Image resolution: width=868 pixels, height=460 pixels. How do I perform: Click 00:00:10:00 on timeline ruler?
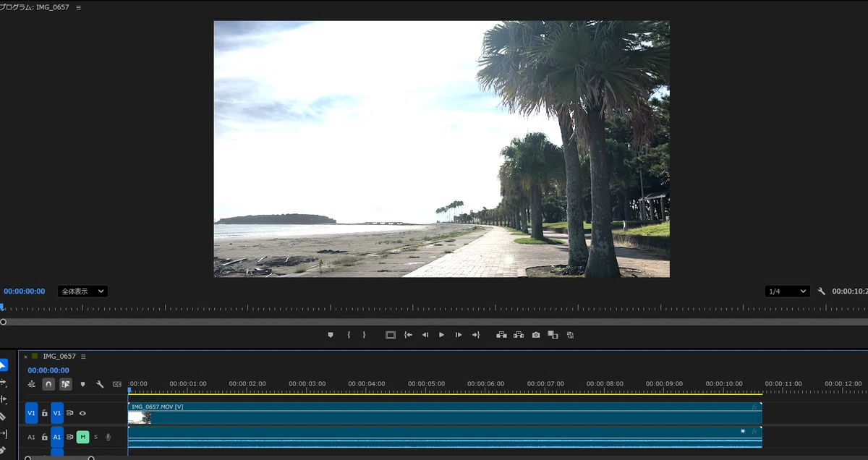[x=724, y=383]
